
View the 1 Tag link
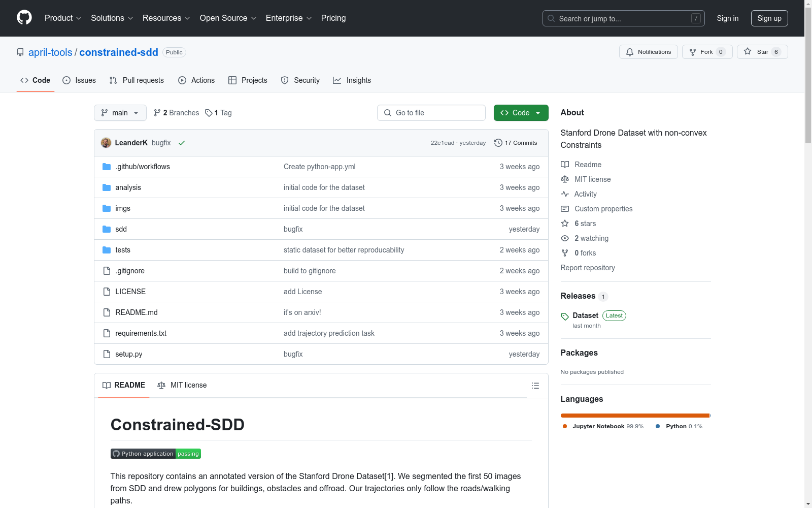tap(218, 113)
